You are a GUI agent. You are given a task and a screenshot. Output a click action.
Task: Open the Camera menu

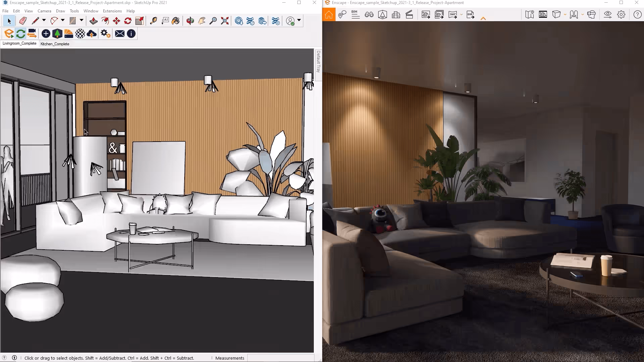pos(44,11)
